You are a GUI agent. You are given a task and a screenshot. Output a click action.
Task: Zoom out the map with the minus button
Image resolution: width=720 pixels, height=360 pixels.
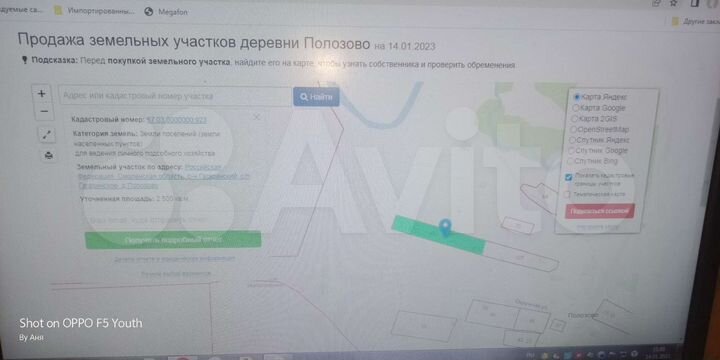[44, 111]
